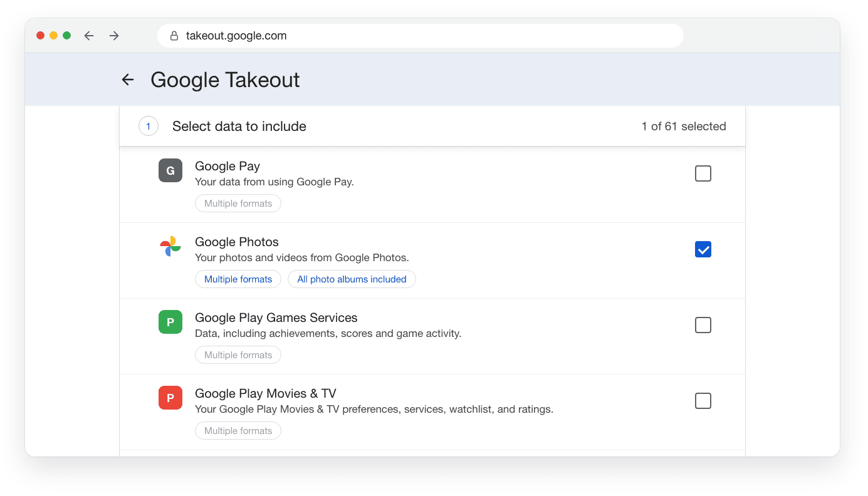Click the '1 of 61 selected' text

coord(684,126)
